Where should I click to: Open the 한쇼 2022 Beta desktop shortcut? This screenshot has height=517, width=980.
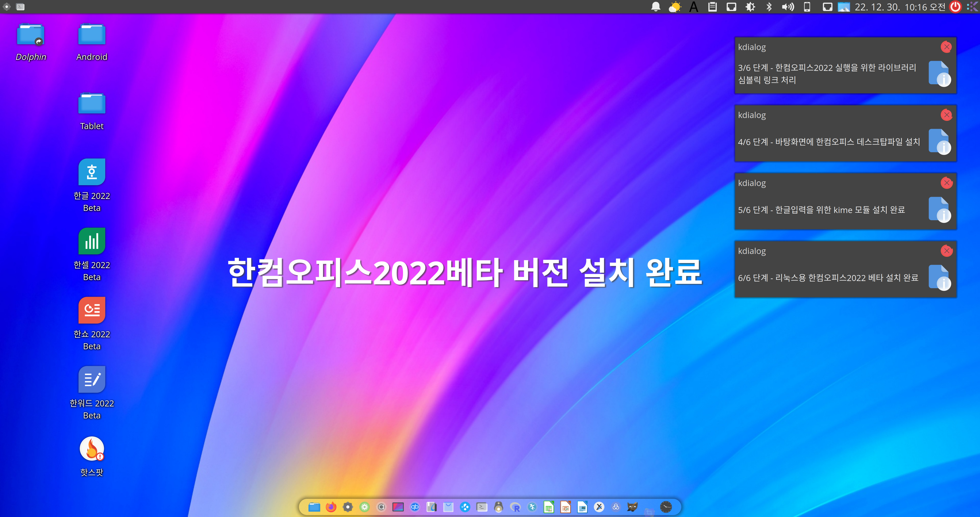[92, 310]
